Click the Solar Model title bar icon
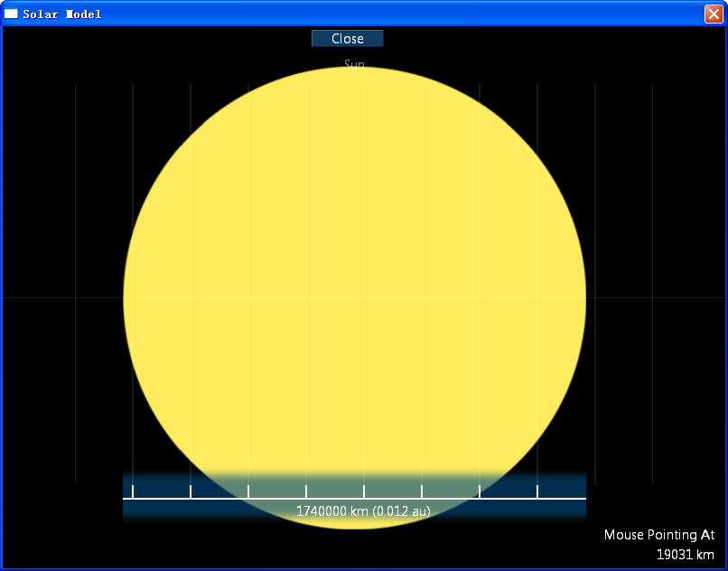This screenshot has height=571, width=728. tap(11, 14)
